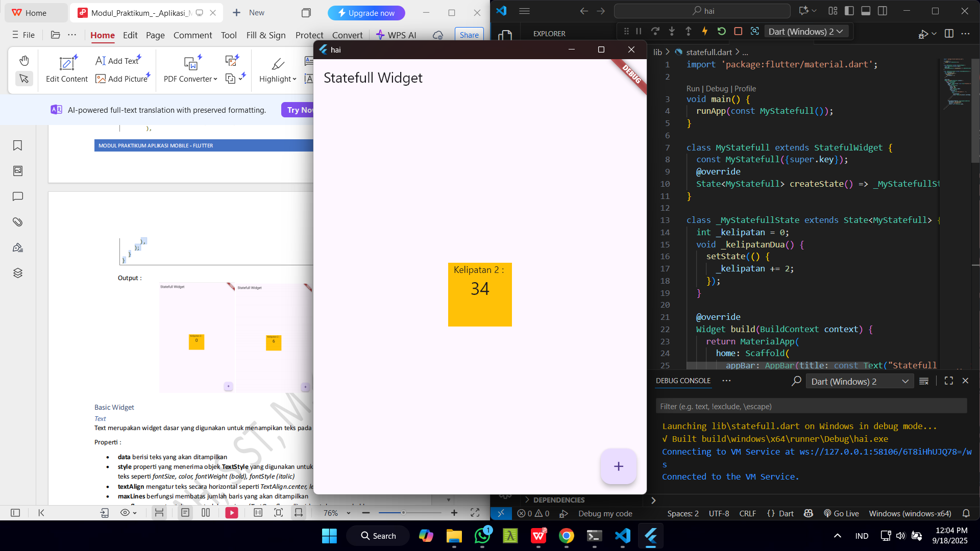Click the debug console search icon

point(796,381)
